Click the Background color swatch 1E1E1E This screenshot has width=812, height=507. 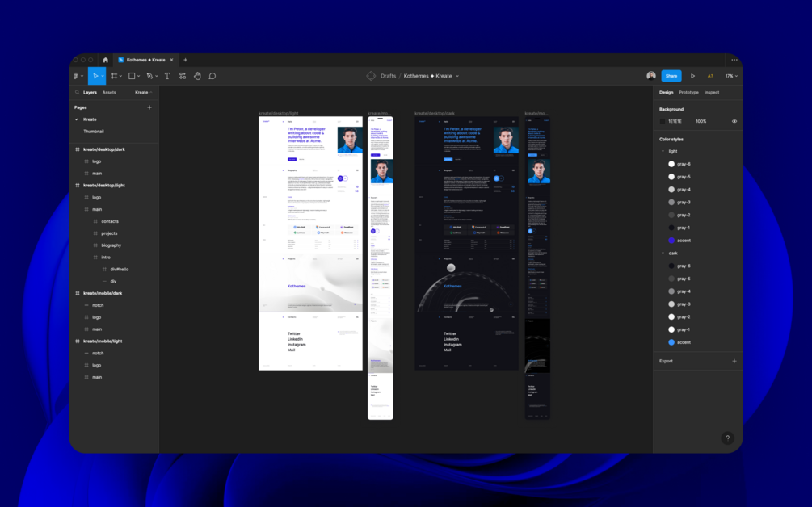663,122
